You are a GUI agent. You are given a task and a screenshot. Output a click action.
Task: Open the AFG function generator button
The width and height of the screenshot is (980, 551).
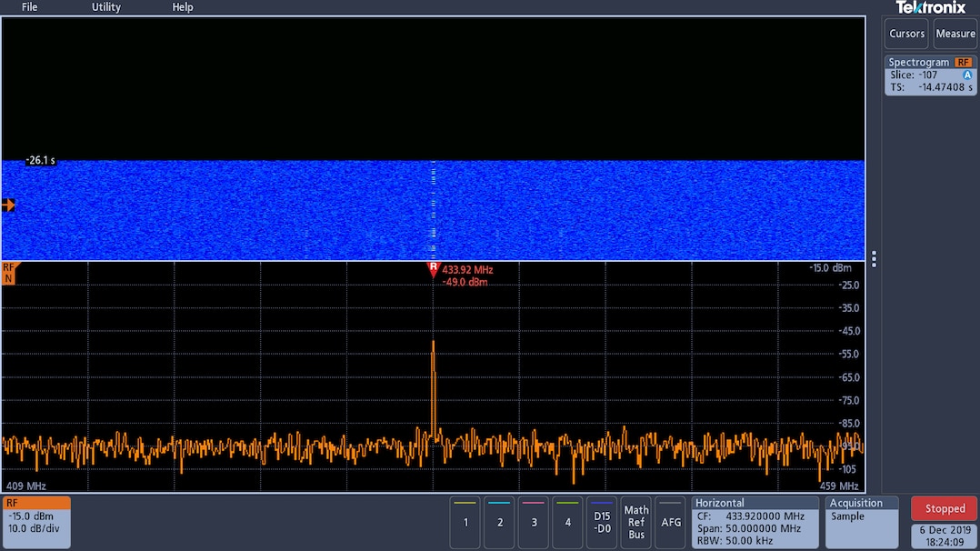(671, 522)
